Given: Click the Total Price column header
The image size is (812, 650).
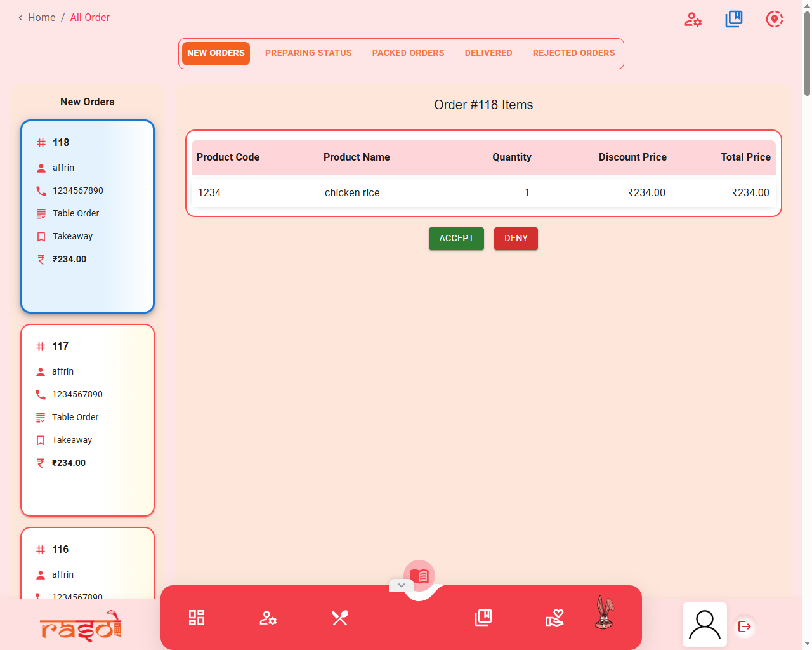Looking at the screenshot, I should 746,157.
